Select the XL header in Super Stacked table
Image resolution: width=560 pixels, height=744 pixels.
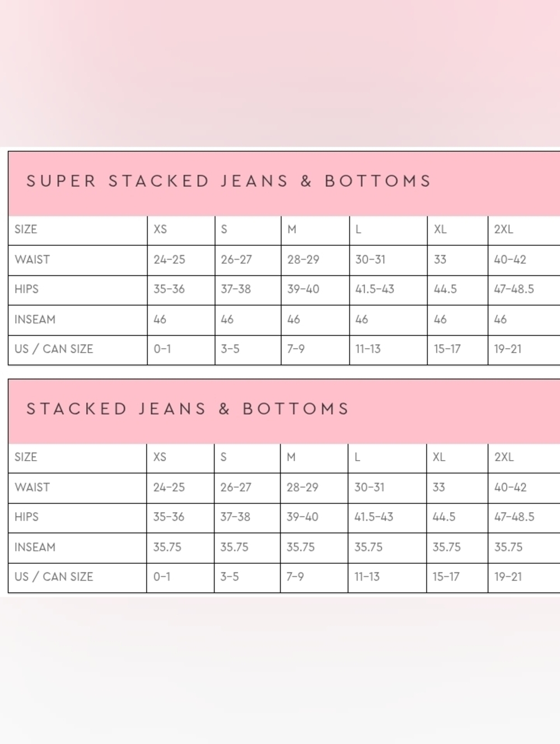(x=440, y=230)
